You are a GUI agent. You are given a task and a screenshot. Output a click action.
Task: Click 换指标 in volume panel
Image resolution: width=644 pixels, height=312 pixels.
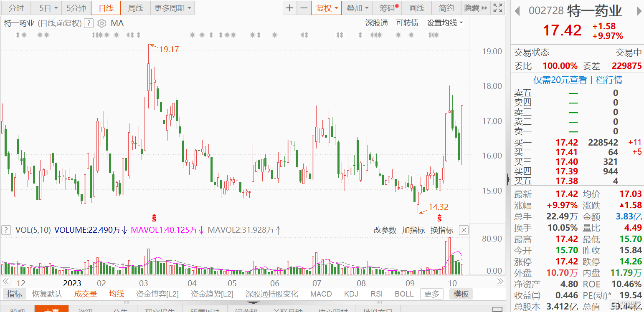pos(442,230)
